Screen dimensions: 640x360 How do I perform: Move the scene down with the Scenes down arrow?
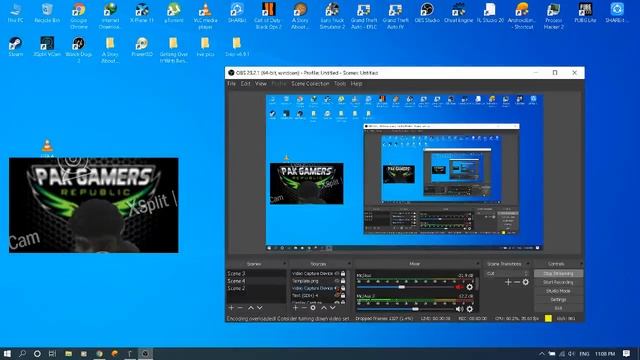260,308
